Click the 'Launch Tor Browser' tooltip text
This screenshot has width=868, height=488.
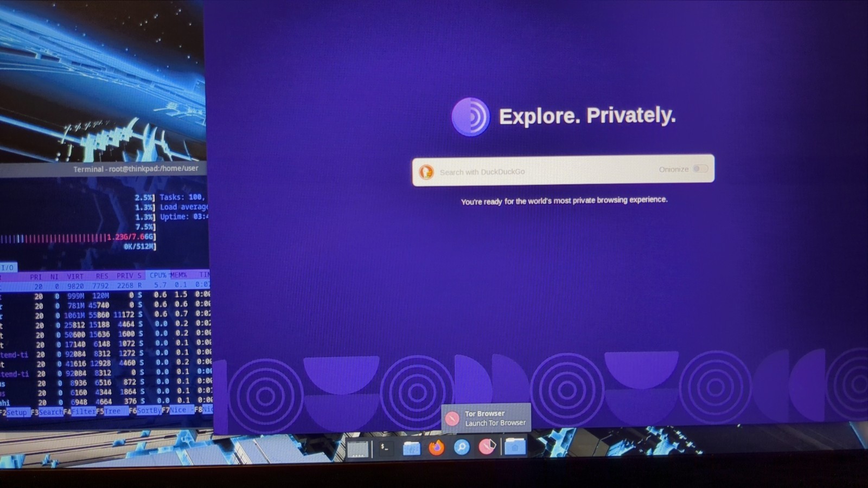click(x=495, y=423)
